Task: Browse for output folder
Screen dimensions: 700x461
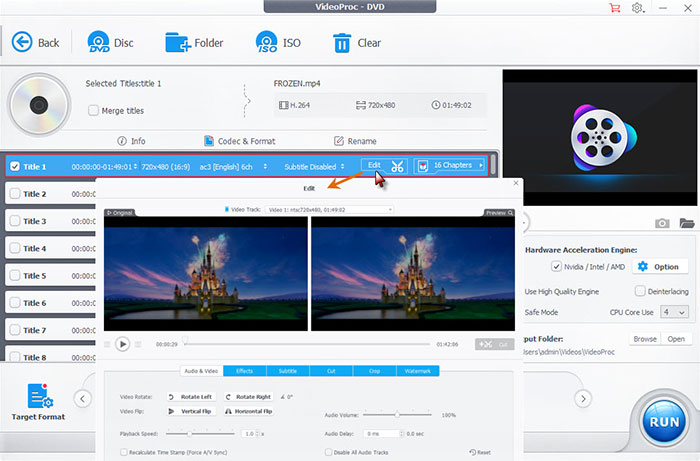Action: pyautogui.click(x=645, y=339)
